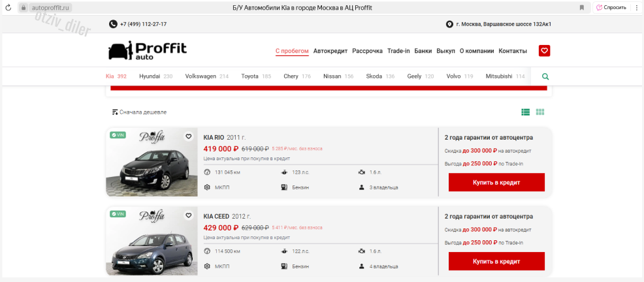Image resolution: width=644 pixels, height=282 pixels.
Task: Add KIA RIO to favorites heart
Action: coord(189,136)
